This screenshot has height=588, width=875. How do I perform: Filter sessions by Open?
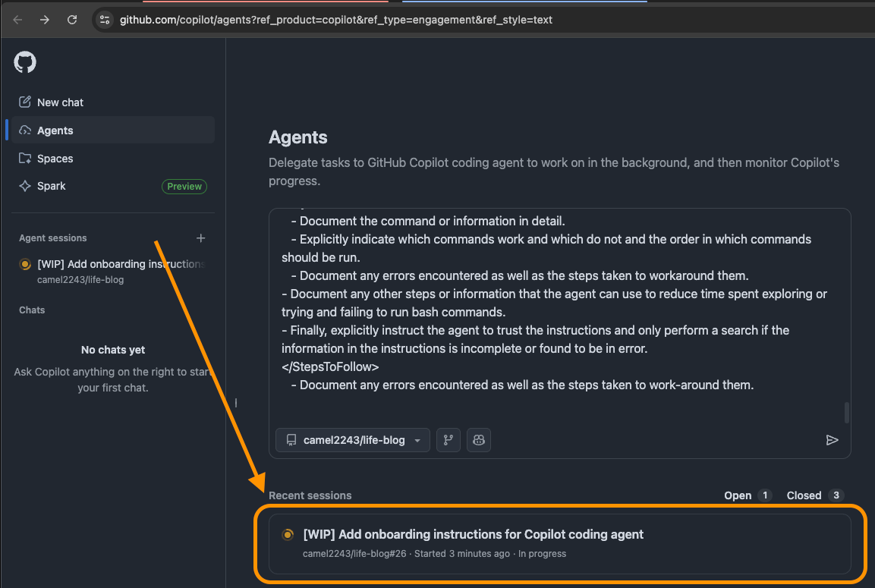point(747,495)
